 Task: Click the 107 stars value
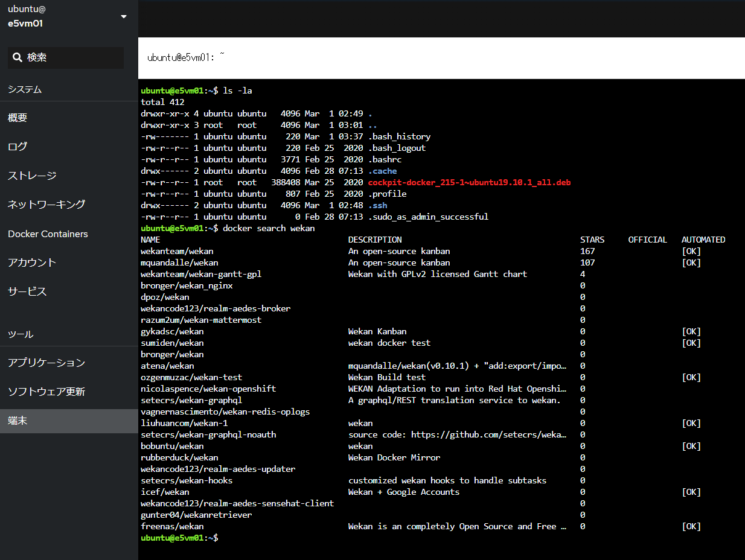(x=587, y=262)
